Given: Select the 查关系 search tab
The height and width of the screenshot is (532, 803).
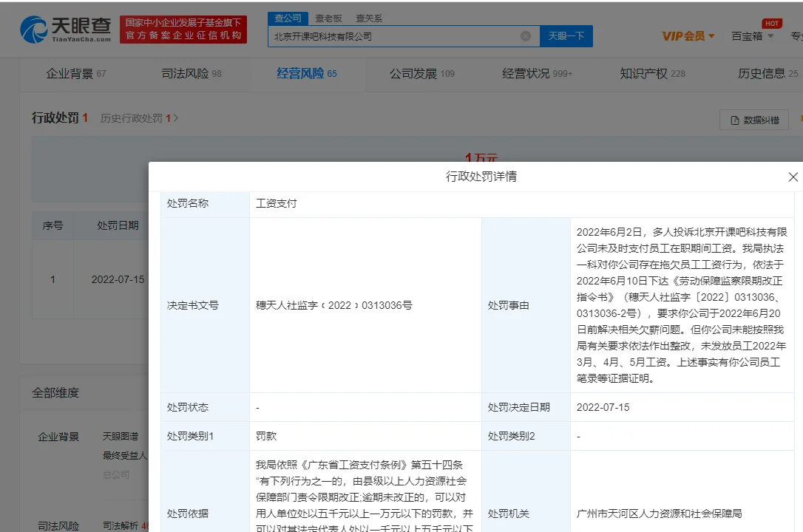Looking at the screenshot, I should (369, 18).
